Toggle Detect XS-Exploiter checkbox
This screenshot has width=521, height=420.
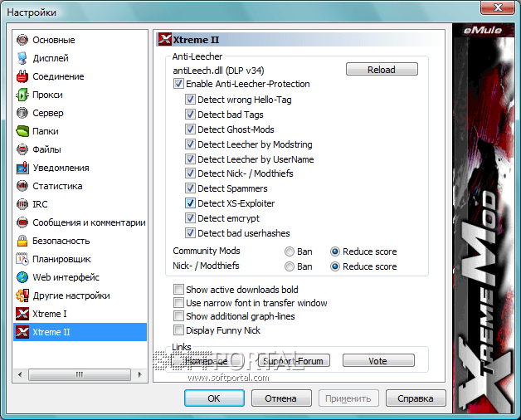[190, 203]
